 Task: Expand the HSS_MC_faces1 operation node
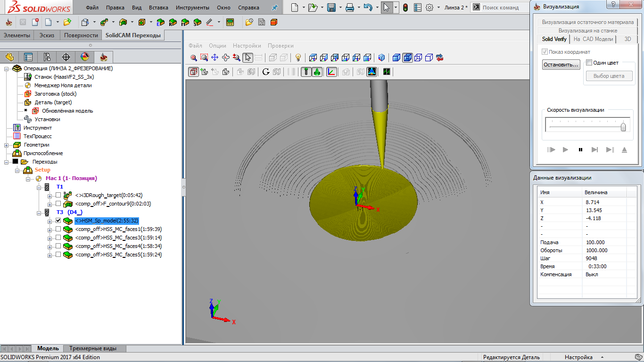[x=50, y=229]
